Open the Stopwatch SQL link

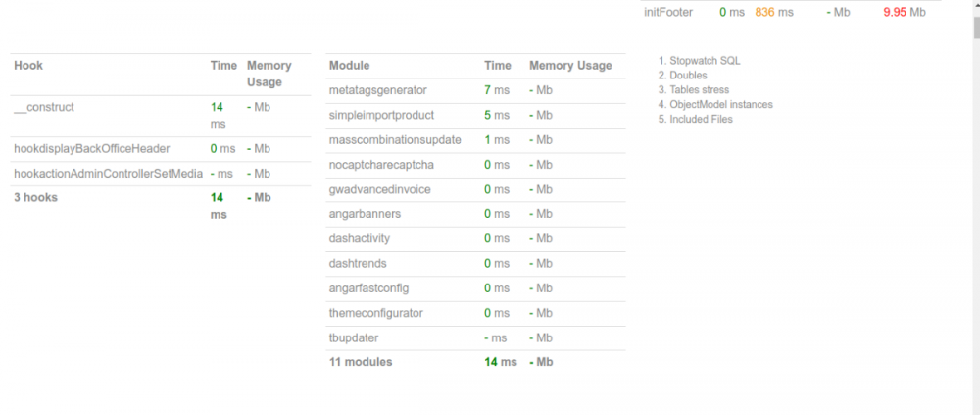click(x=705, y=61)
